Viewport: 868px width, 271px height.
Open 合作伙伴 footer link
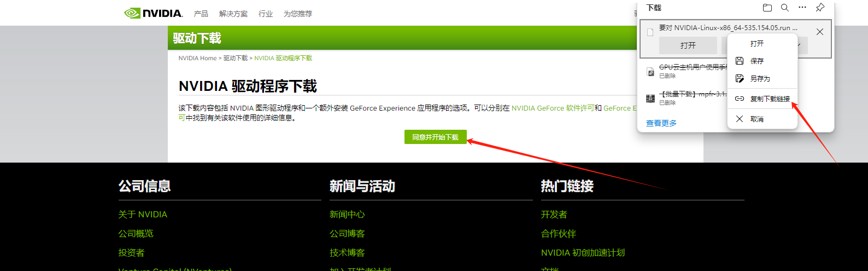pyautogui.click(x=559, y=234)
